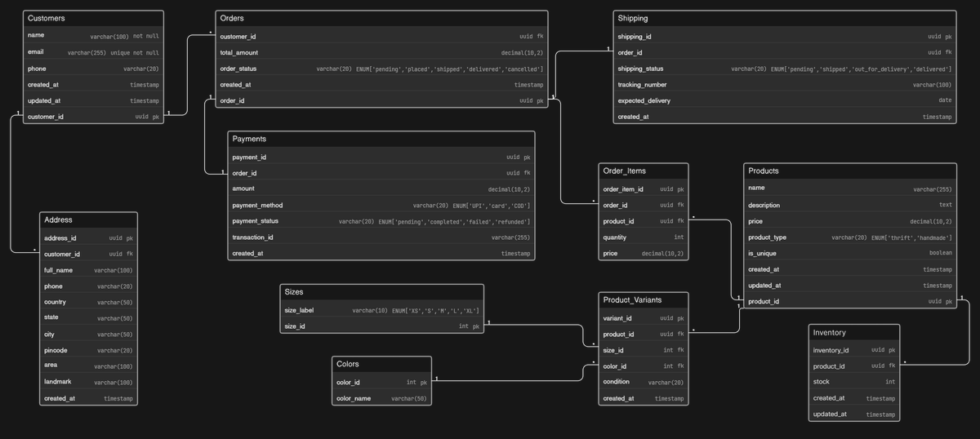The height and width of the screenshot is (439, 980).
Task: Select the Shipping table header
Action: coord(785,18)
